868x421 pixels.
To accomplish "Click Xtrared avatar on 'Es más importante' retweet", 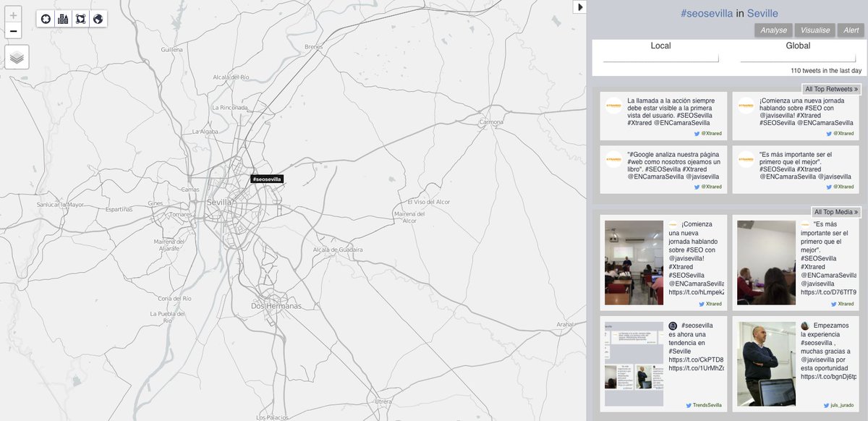I will (745, 159).
